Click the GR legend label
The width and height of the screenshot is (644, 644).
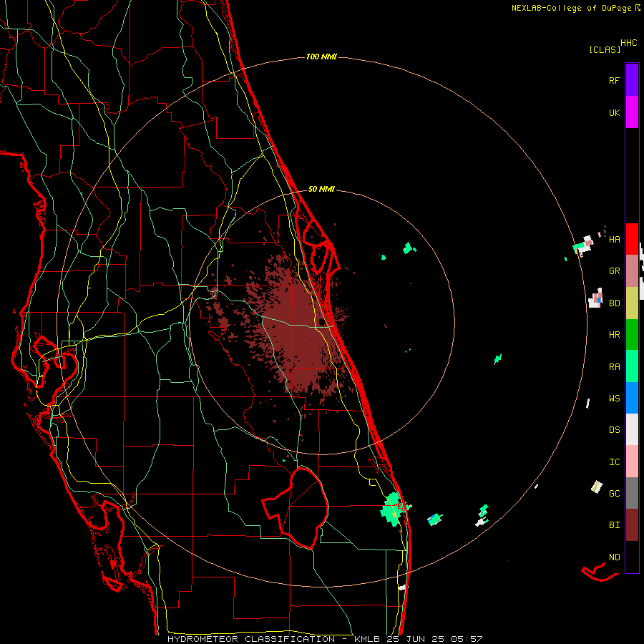pyautogui.click(x=614, y=270)
